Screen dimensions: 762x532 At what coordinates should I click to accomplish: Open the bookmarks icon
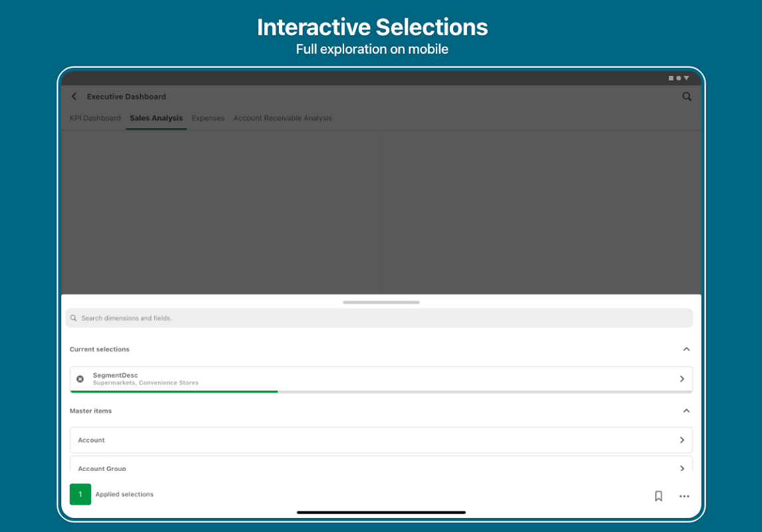(658, 496)
